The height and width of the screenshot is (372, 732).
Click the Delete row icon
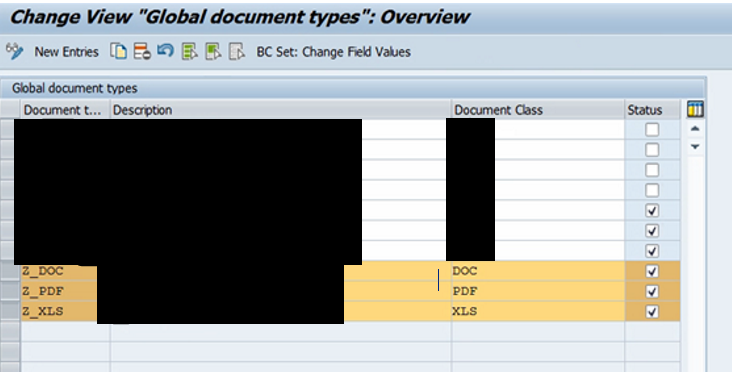pos(142,51)
